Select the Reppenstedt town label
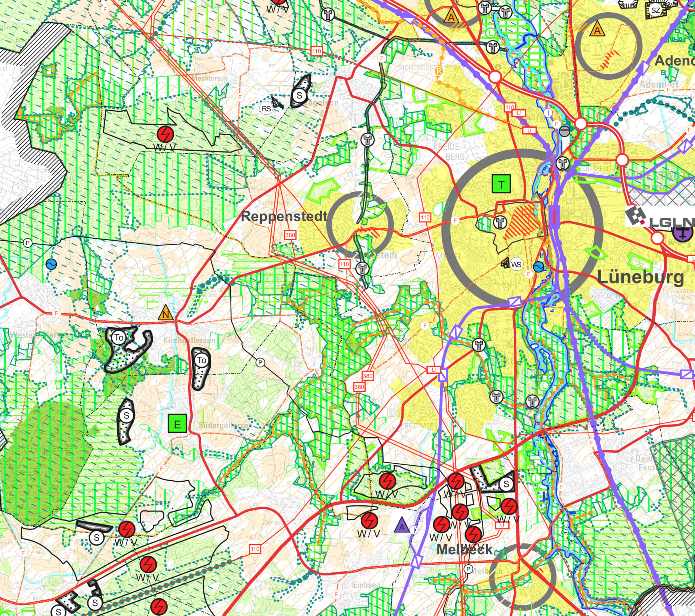This screenshot has height=616, width=695. pos(284,216)
